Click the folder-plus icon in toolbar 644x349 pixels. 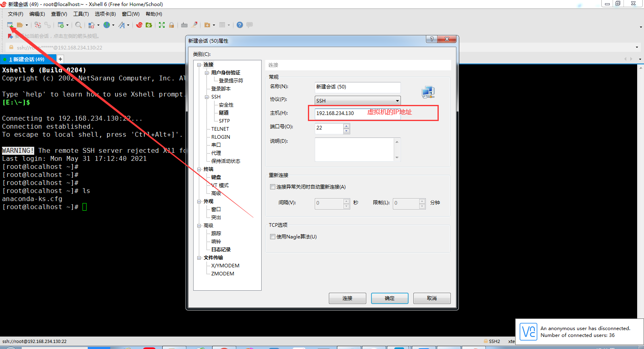pos(207,25)
